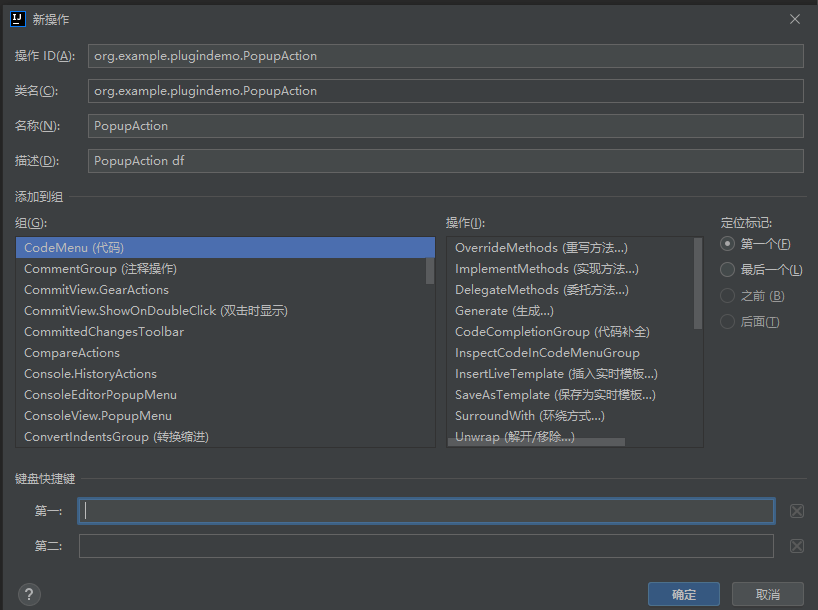
Task: Focus the 名称 input field
Action: [446, 126]
